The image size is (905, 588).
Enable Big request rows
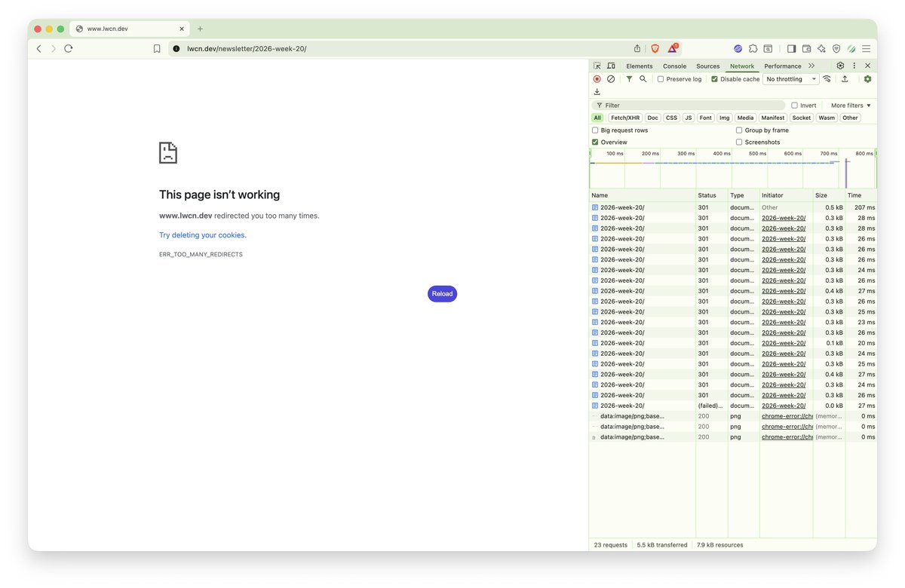[595, 130]
